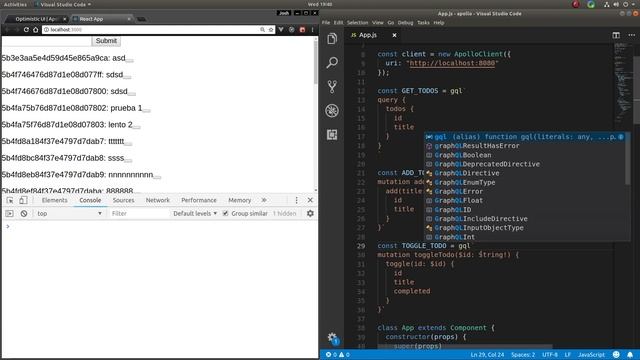This screenshot has width=640, height=360.
Task: Click the web page vertical scrollbar
Action: tap(315, 62)
